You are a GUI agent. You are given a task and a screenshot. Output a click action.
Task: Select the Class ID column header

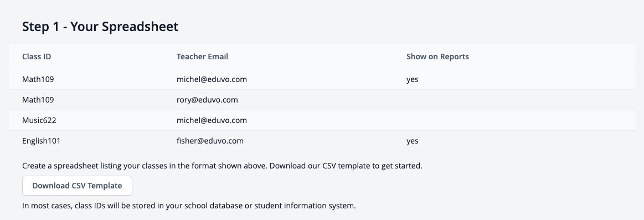click(x=37, y=57)
